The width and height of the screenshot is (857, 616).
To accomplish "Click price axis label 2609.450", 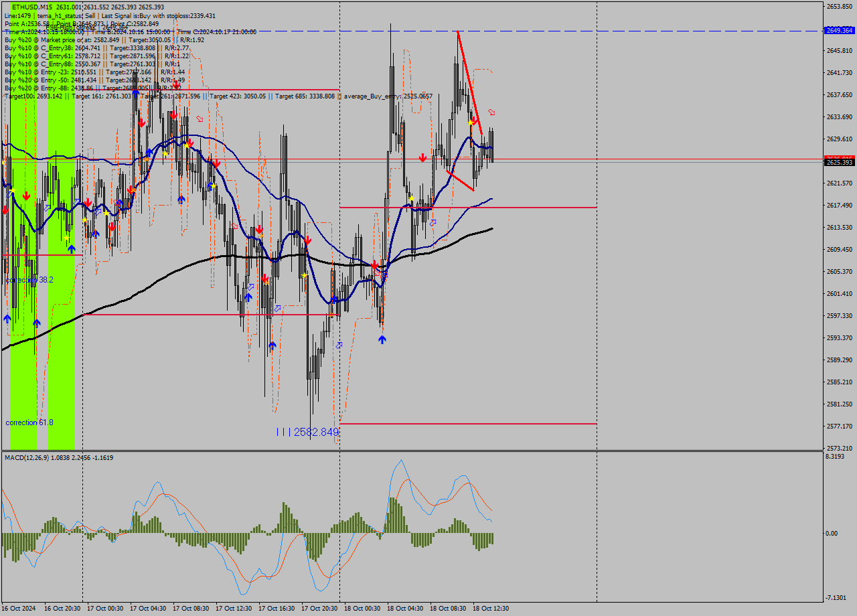I will pyautogui.click(x=839, y=250).
